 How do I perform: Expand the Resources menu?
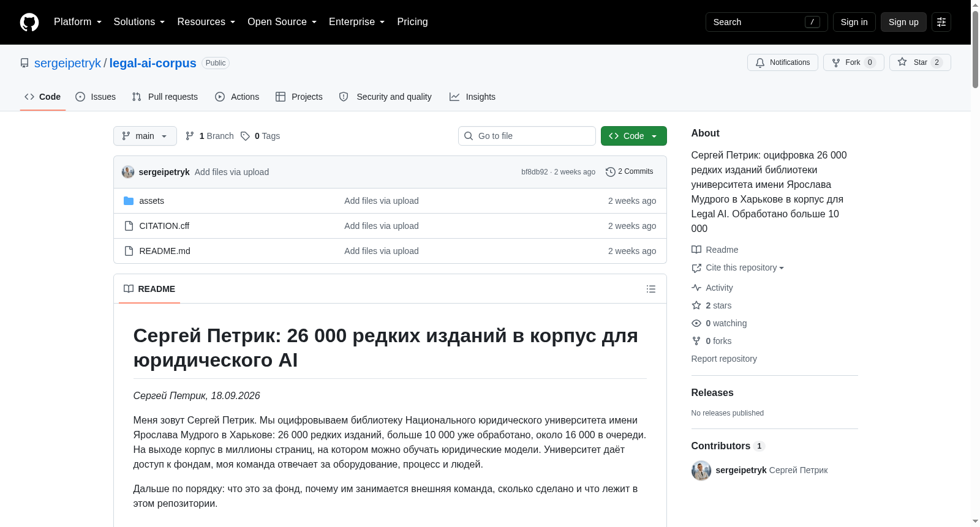pyautogui.click(x=206, y=22)
